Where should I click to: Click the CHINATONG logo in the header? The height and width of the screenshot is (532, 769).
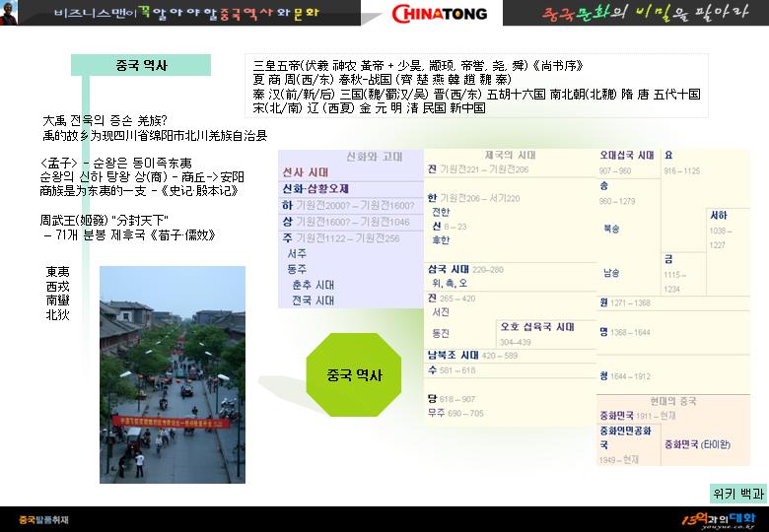(439, 13)
